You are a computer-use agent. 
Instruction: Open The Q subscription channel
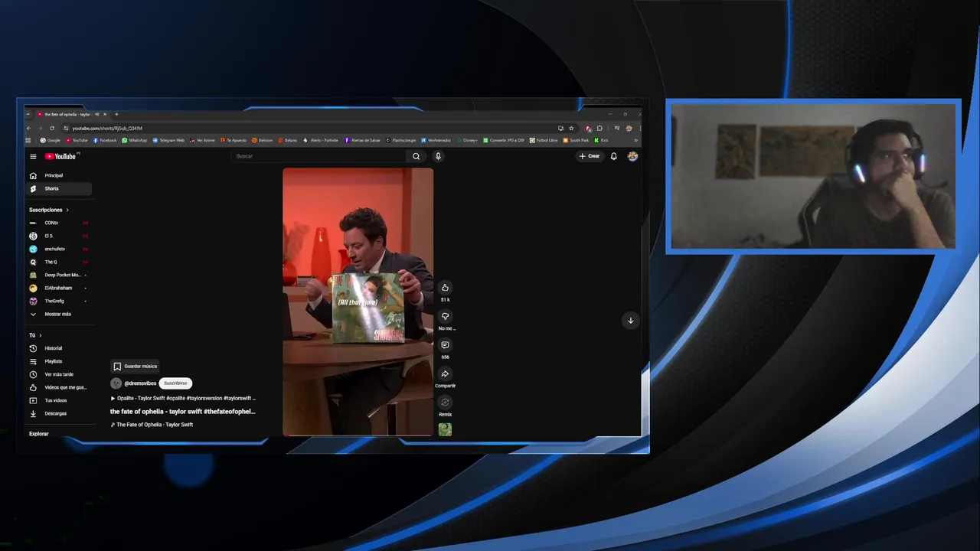point(58,262)
